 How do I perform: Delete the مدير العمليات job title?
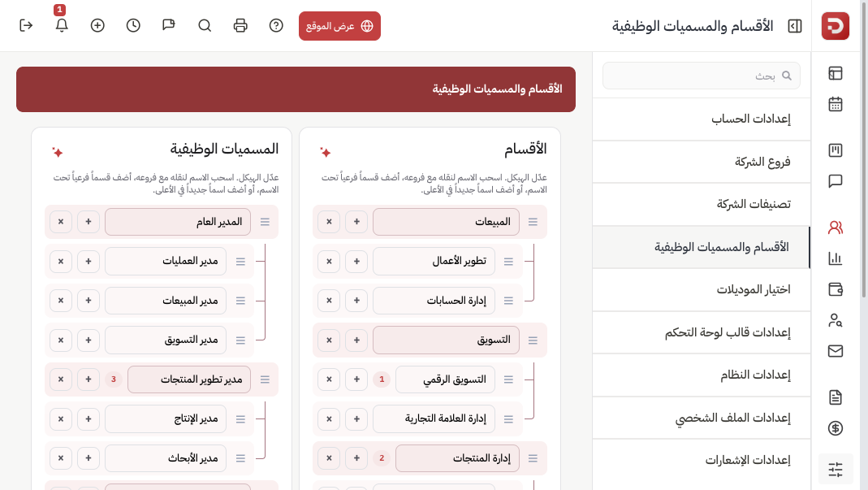point(61,261)
